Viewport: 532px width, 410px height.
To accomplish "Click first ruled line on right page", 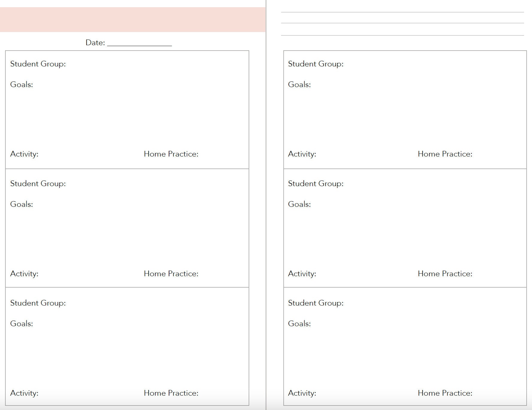I will tap(402, 12).
